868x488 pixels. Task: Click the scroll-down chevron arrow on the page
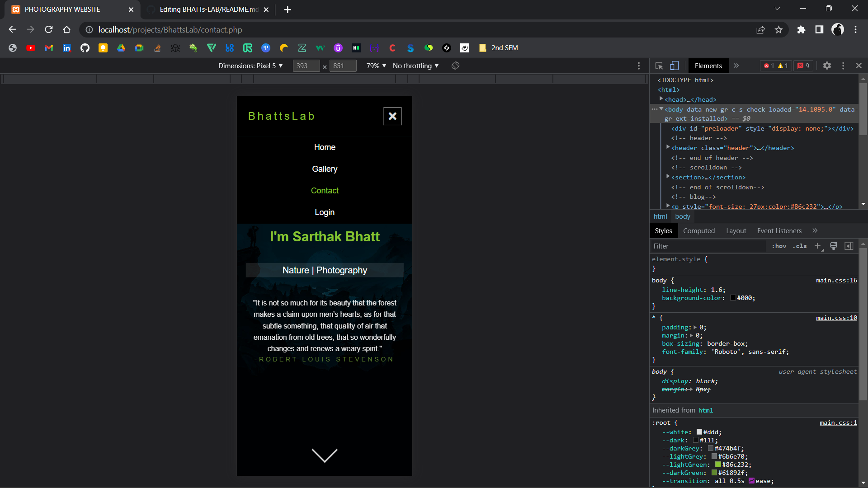325,455
